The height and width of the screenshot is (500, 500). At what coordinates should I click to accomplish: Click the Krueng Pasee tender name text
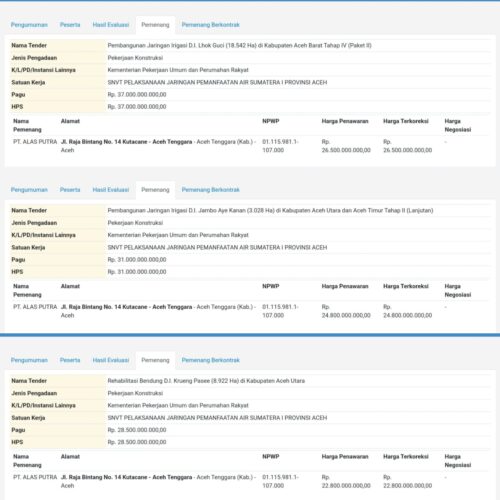pyautogui.click(x=206, y=381)
